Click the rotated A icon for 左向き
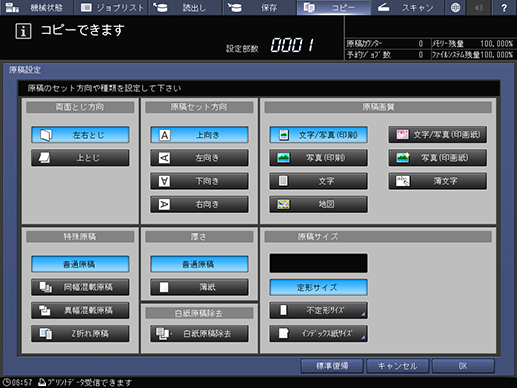Viewport: 517px width, 388px height. tap(164, 158)
